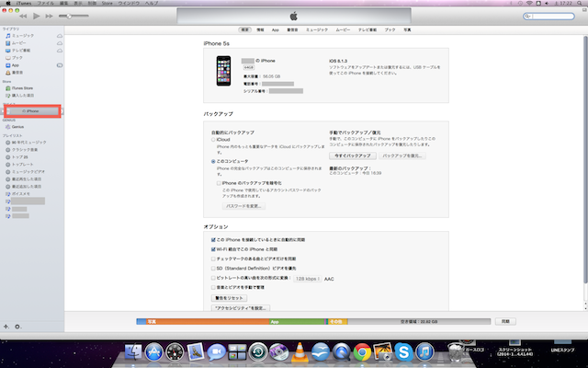Open the ファイル menu in the menu bar
The image size is (588, 368).
[x=45, y=3]
